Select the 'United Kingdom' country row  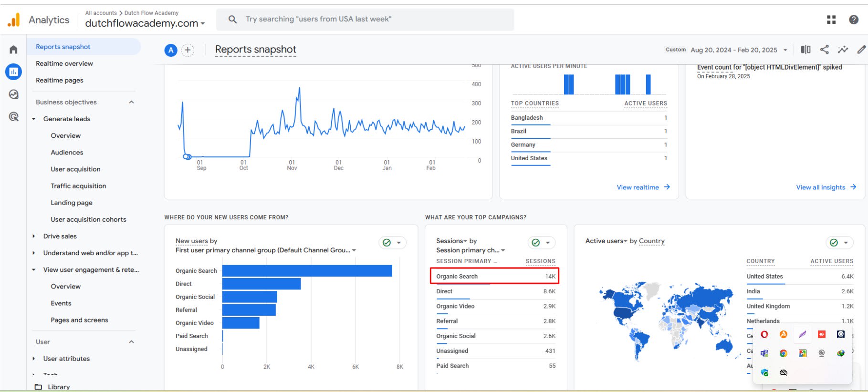click(800, 306)
